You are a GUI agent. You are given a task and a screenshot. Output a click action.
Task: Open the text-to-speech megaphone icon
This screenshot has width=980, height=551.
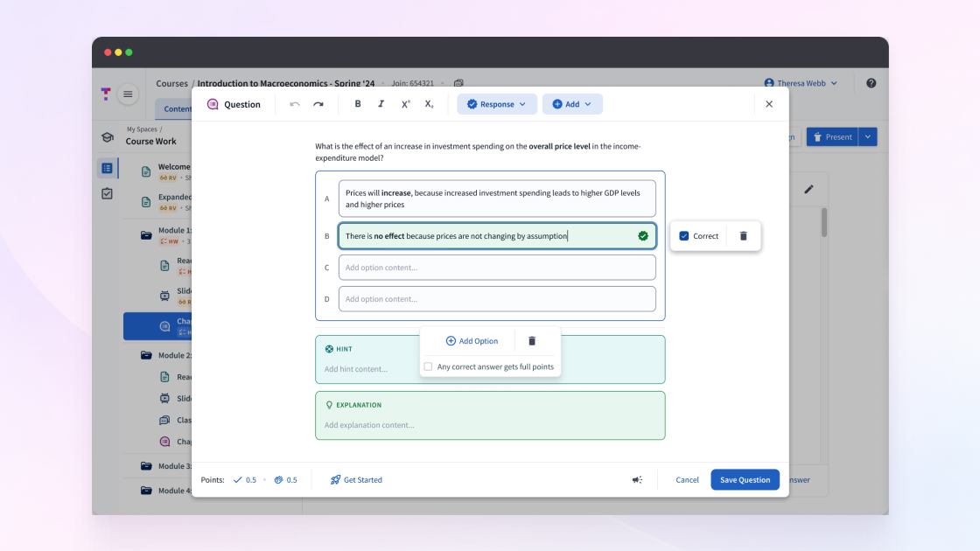tap(637, 479)
